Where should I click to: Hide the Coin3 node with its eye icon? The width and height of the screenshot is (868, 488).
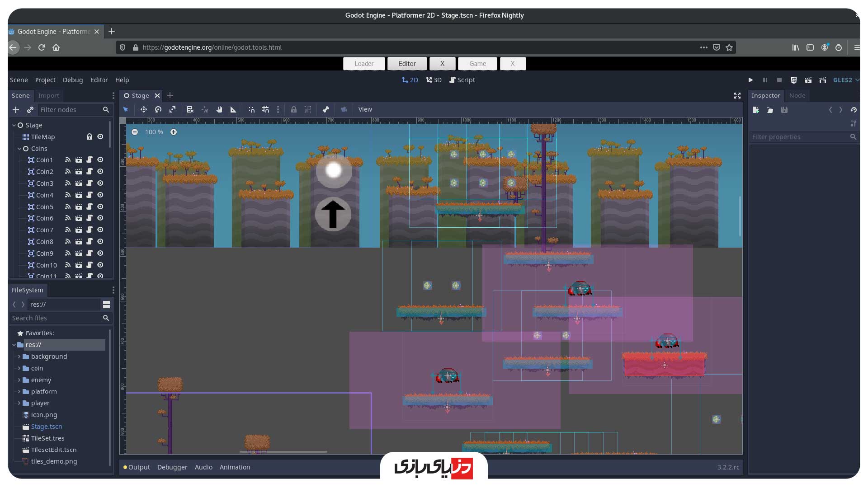[x=100, y=183]
